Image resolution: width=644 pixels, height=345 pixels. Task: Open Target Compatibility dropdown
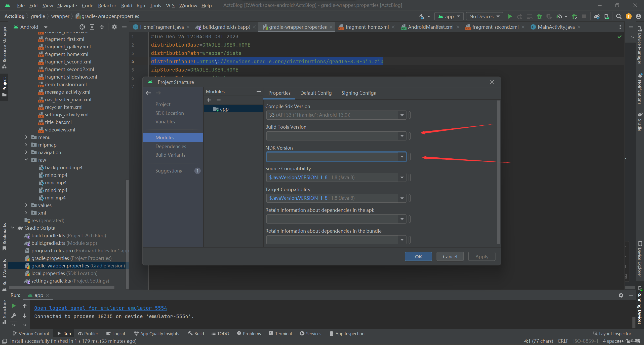pos(402,198)
